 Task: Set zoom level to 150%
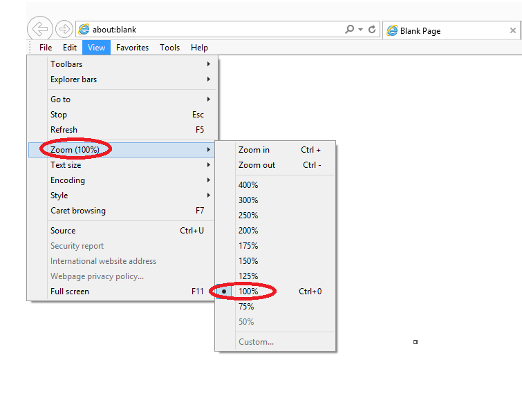click(275, 261)
